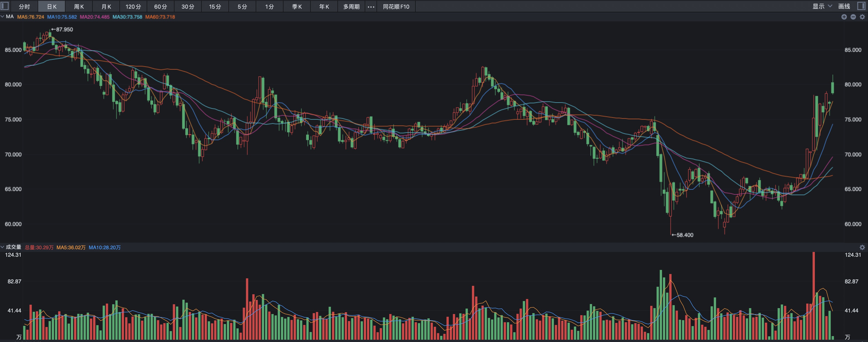Image resolution: width=868 pixels, height=342 pixels.
Task: Collapse the MA indicator chevron
Action: [2, 17]
